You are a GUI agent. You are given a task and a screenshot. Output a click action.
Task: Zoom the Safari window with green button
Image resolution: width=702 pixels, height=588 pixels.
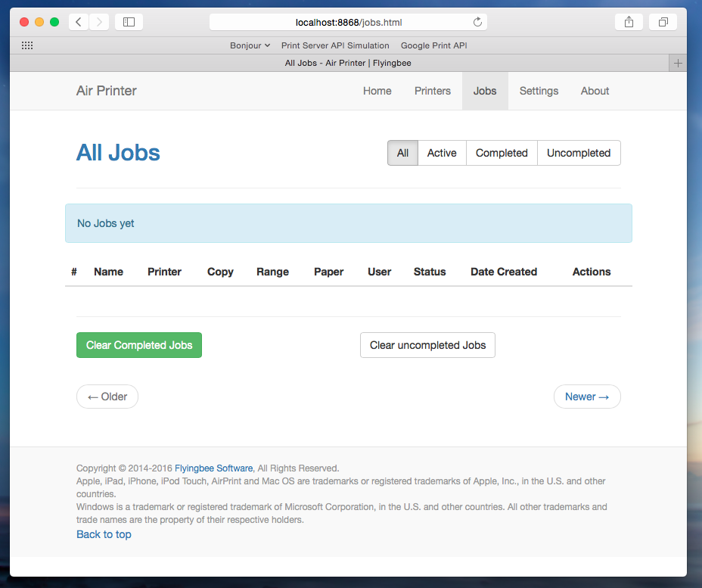(x=54, y=22)
